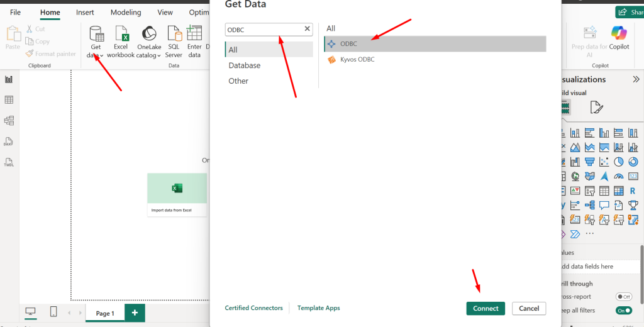Screen dimensions: 644x327
Task: Switch to Table view in left sidebar
Action: [9, 100]
